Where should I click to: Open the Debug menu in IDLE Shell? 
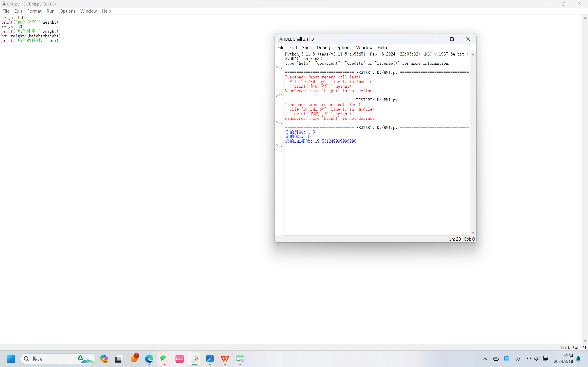[323, 47]
